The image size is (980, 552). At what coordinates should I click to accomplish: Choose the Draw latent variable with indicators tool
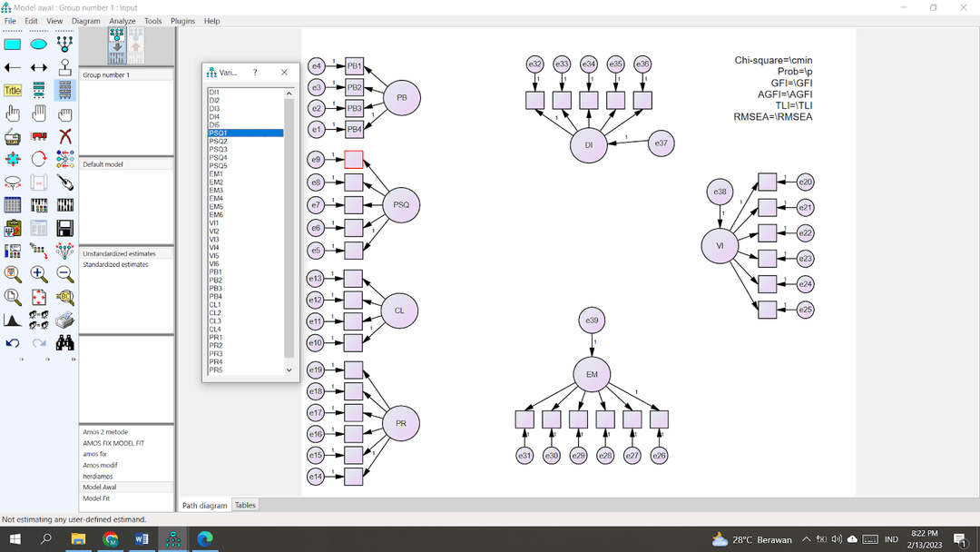pos(65,44)
